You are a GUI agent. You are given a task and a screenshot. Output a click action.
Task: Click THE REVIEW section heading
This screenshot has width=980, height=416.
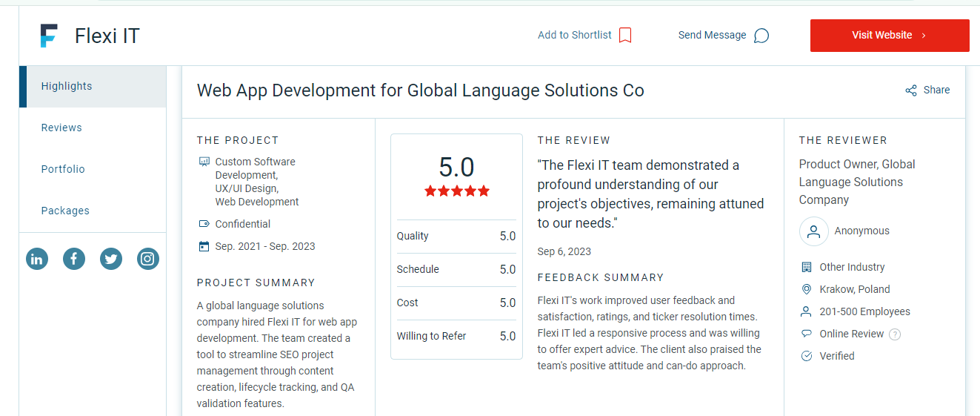574,140
